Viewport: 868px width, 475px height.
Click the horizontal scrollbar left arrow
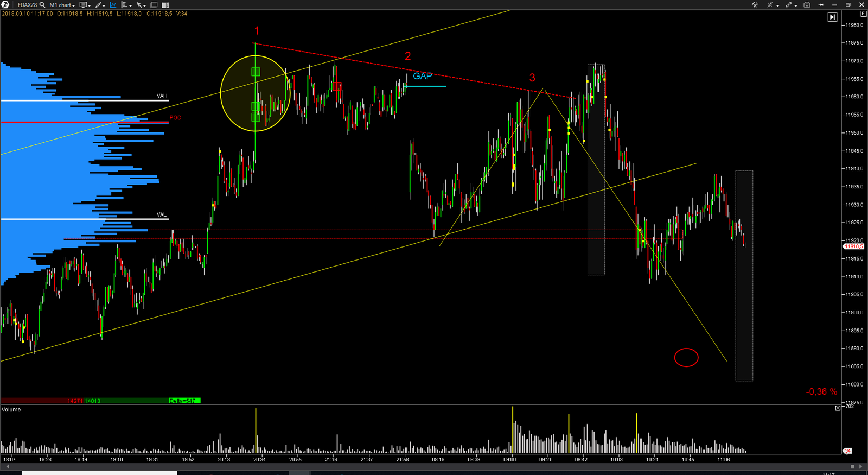pos(7,467)
